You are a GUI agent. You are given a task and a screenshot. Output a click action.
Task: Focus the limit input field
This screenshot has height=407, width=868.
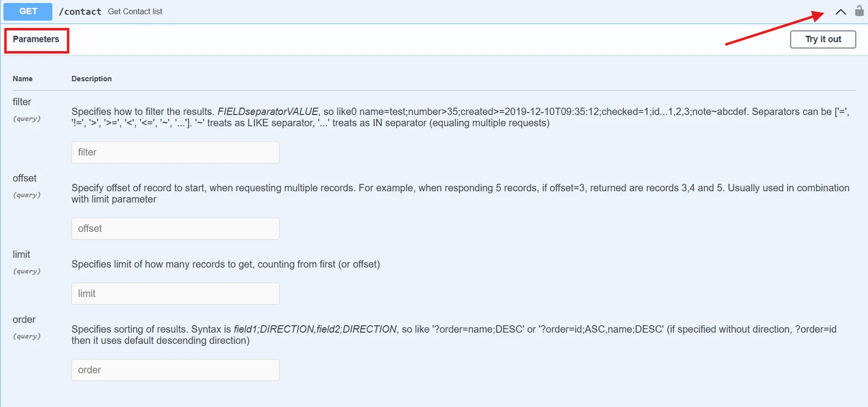(x=175, y=294)
